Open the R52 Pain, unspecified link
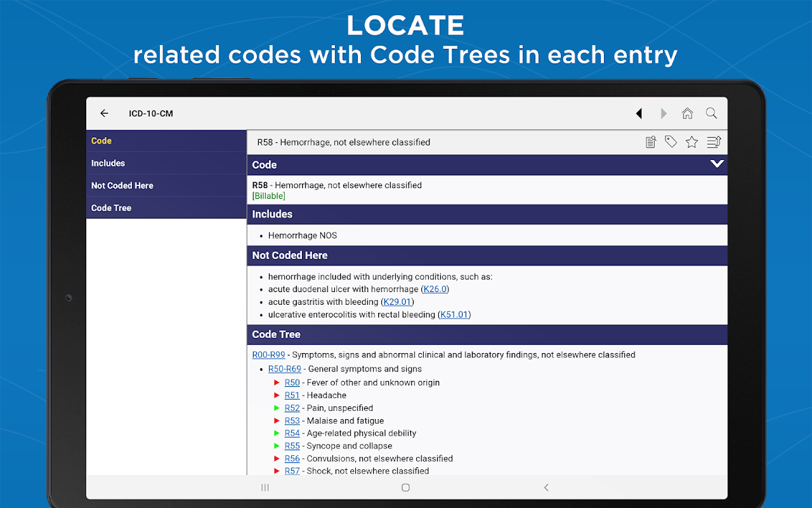 [292, 408]
